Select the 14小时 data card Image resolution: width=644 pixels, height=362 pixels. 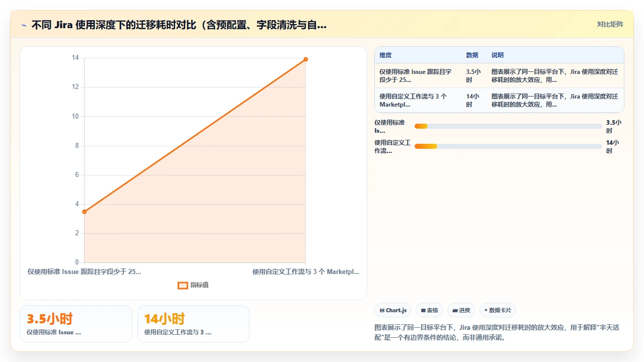pos(193,324)
